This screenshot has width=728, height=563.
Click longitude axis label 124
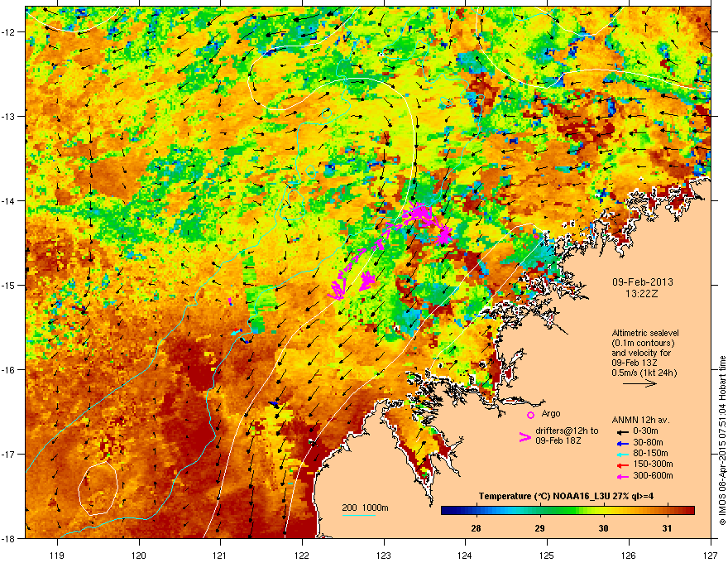[465, 555]
